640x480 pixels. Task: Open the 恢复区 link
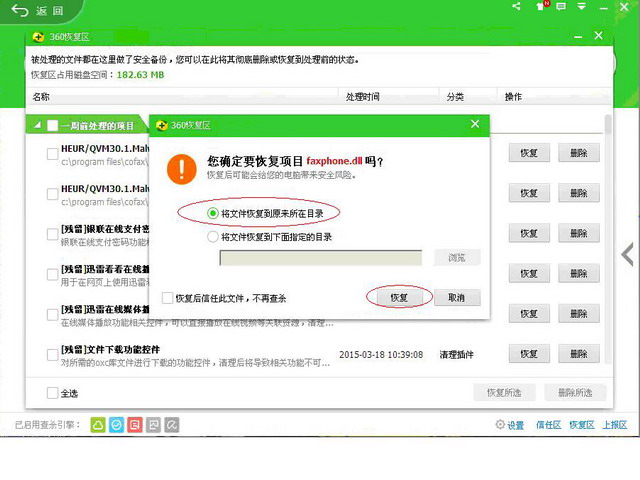582,425
